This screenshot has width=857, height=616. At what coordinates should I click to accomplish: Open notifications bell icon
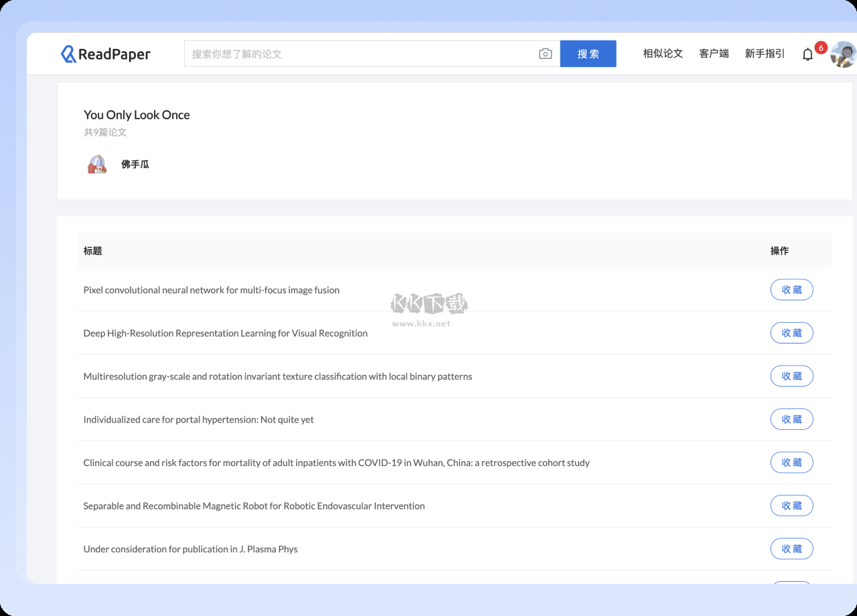tap(807, 55)
